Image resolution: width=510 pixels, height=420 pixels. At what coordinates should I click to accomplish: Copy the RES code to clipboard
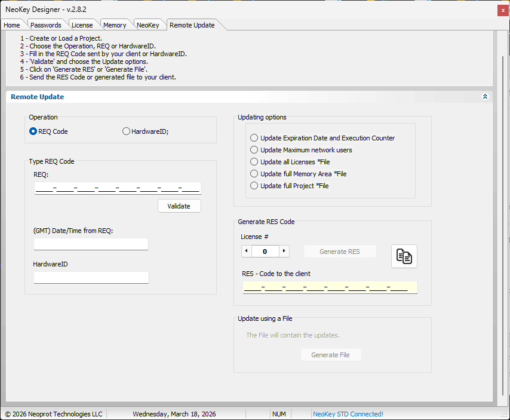404,256
